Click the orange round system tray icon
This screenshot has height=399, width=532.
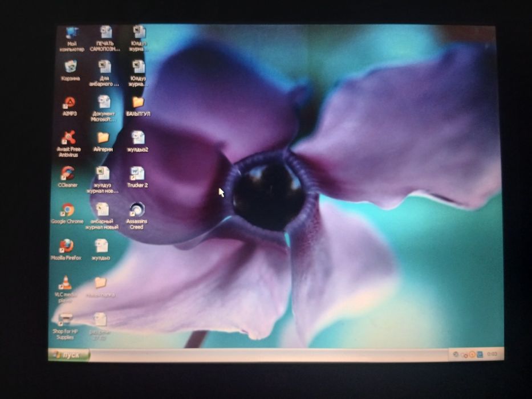pos(472,355)
